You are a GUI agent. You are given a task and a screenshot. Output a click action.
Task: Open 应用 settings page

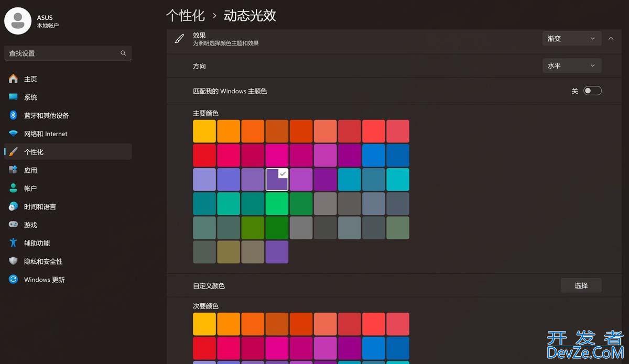click(x=68, y=170)
